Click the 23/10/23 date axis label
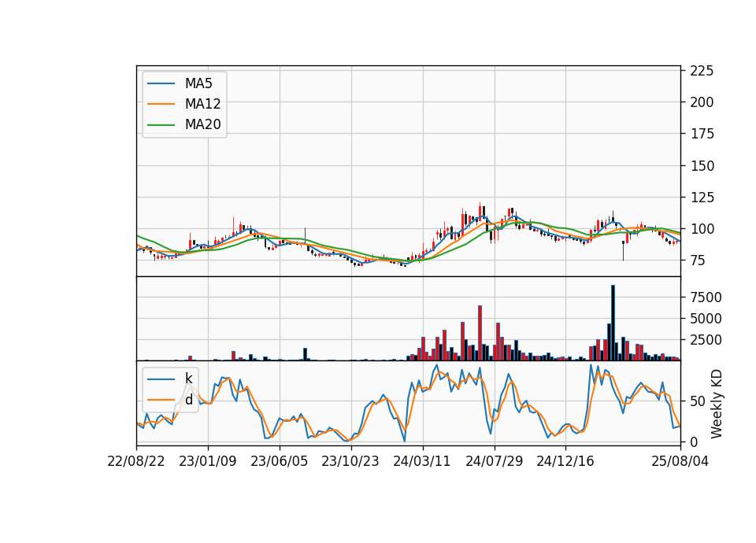The image size is (756, 543). tap(350, 461)
